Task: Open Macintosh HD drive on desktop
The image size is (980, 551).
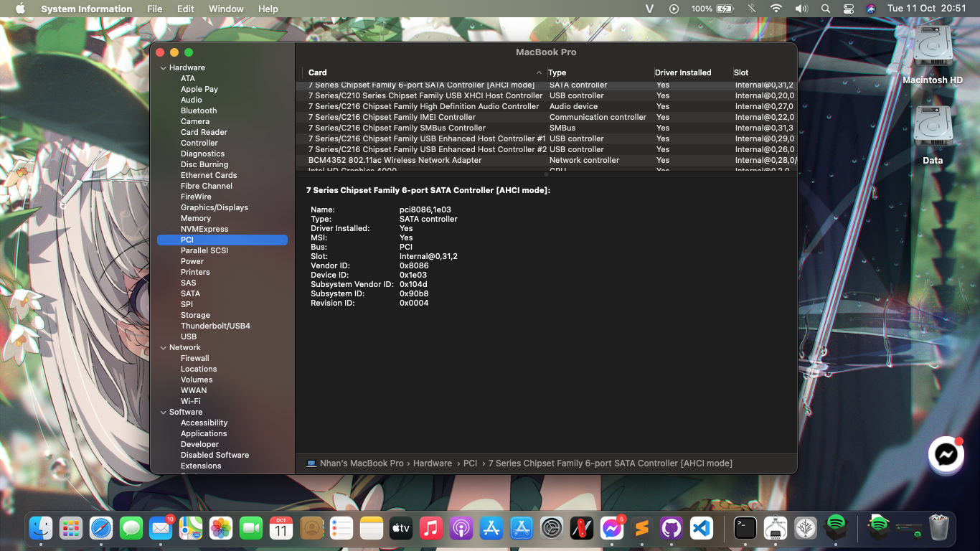Action: (933, 55)
